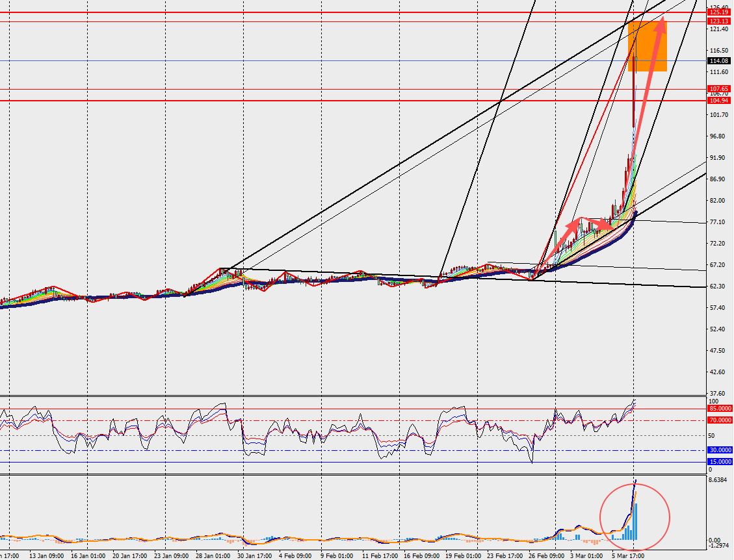
Task: Click the red price label 123.13
Action: coord(719,21)
